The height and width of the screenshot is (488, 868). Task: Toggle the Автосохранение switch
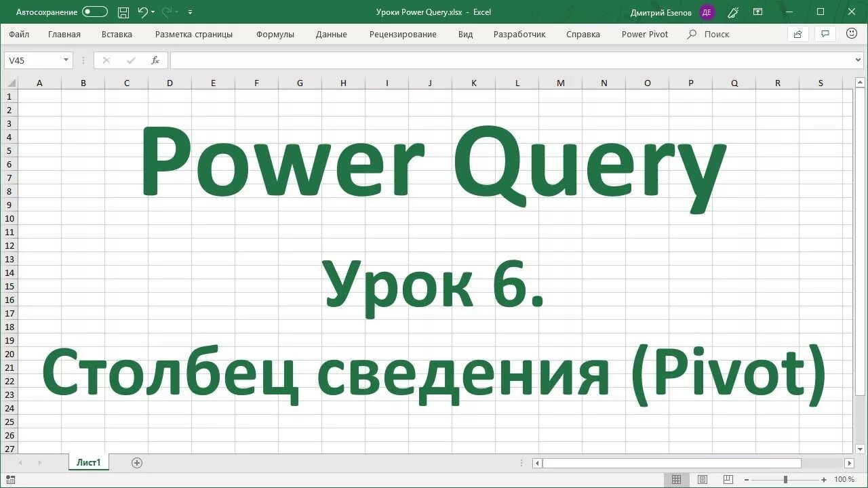pos(94,12)
